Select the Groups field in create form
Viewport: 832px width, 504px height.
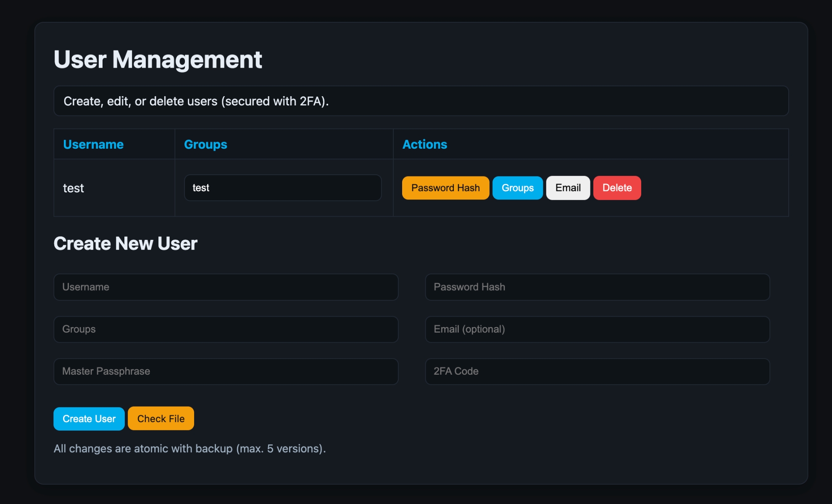[x=226, y=329]
